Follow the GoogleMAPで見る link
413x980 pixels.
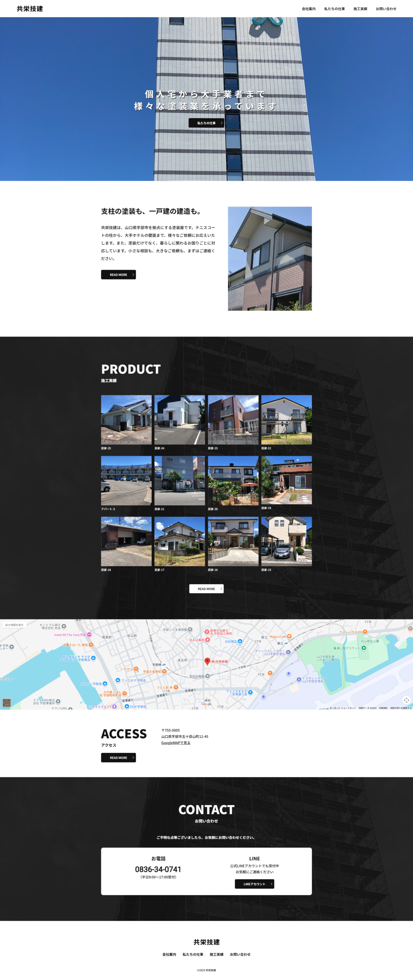175,743
